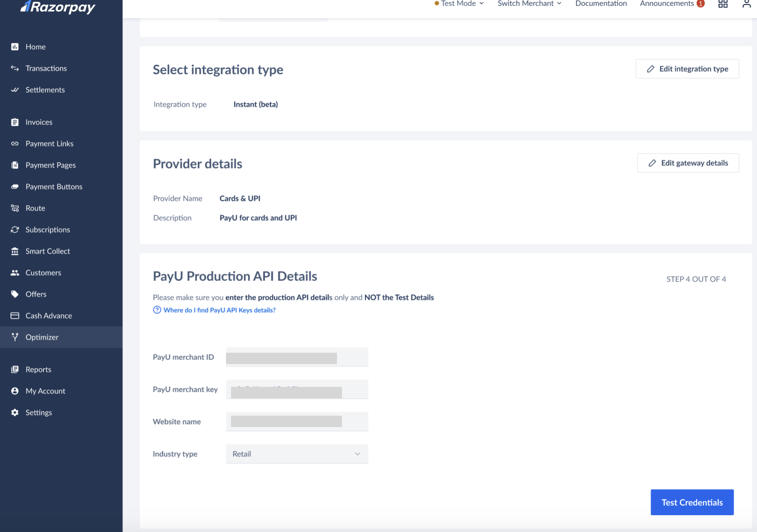Open the Optimizer menu item
Screen dimensions: 757x532
(x=61, y=337)
